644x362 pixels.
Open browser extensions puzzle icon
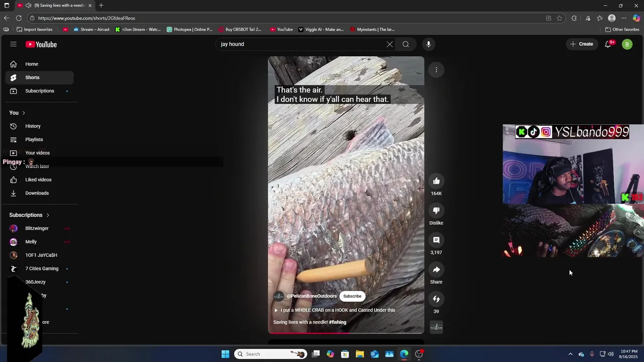(x=574, y=18)
